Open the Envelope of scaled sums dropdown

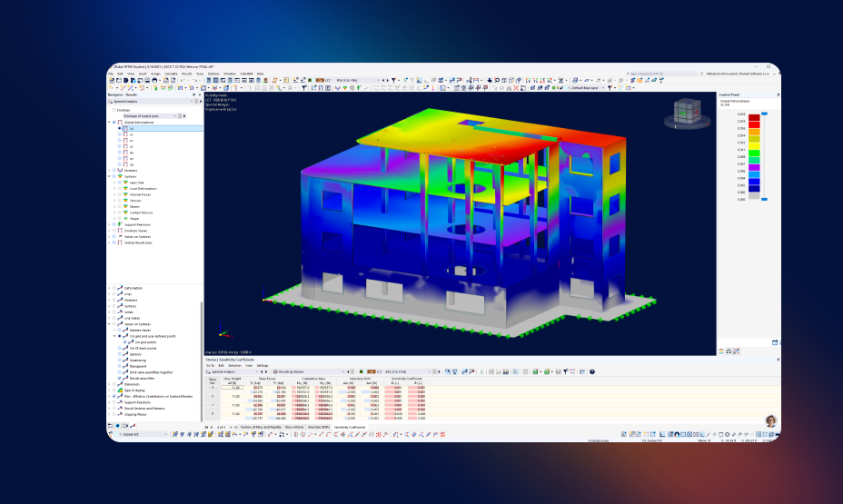coord(150,116)
